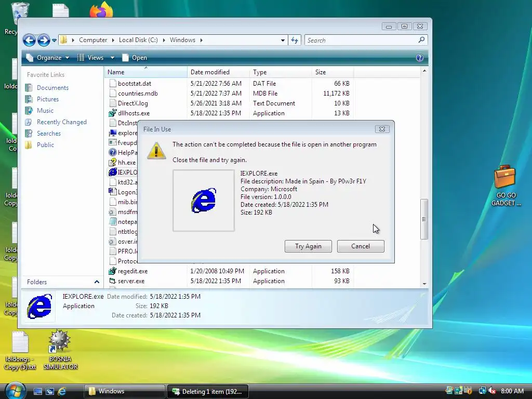Click the muted volume tray icon
This screenshot has width=532, height=399.
click(492, 391)
